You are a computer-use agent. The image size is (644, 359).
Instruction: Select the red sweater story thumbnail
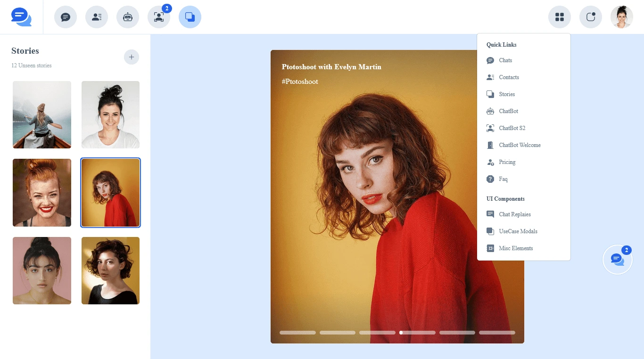point(110,193)
